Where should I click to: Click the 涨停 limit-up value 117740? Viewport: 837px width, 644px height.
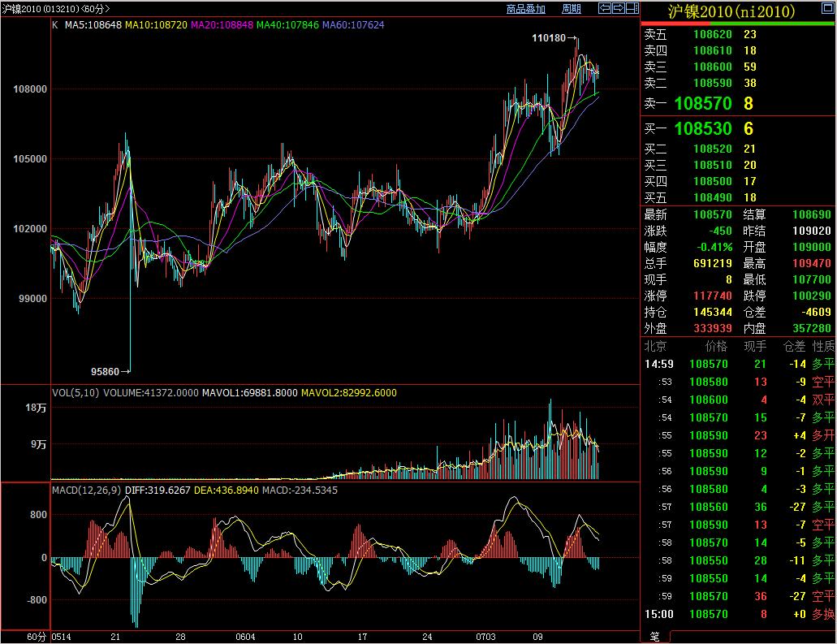point(713,296)
